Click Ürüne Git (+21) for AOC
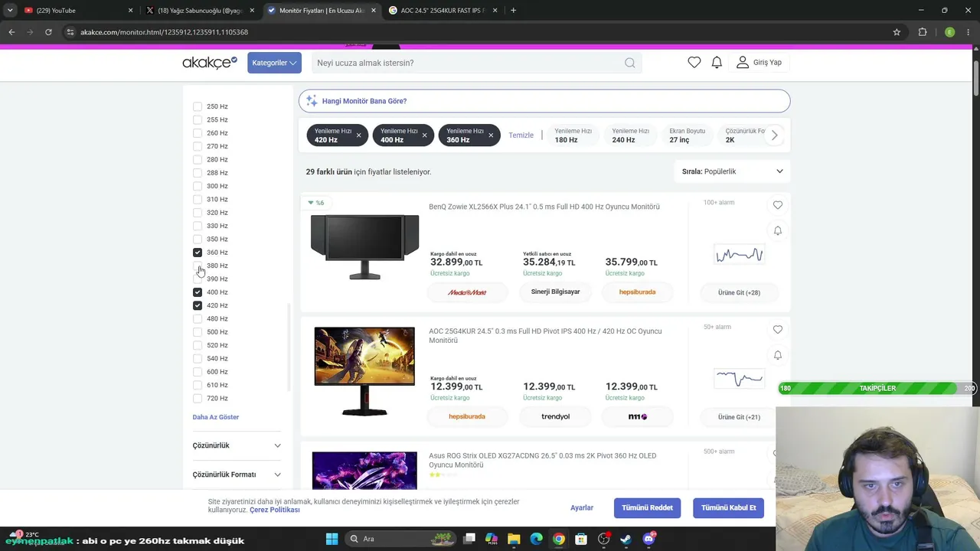The image size is (980, 551). tap(739, 417)
